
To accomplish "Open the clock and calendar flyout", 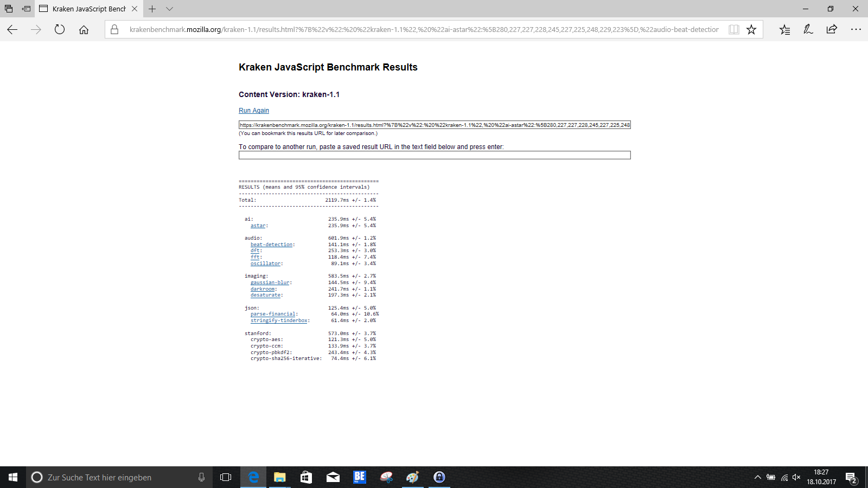I will pyautogui.click(x=821, y=477).
